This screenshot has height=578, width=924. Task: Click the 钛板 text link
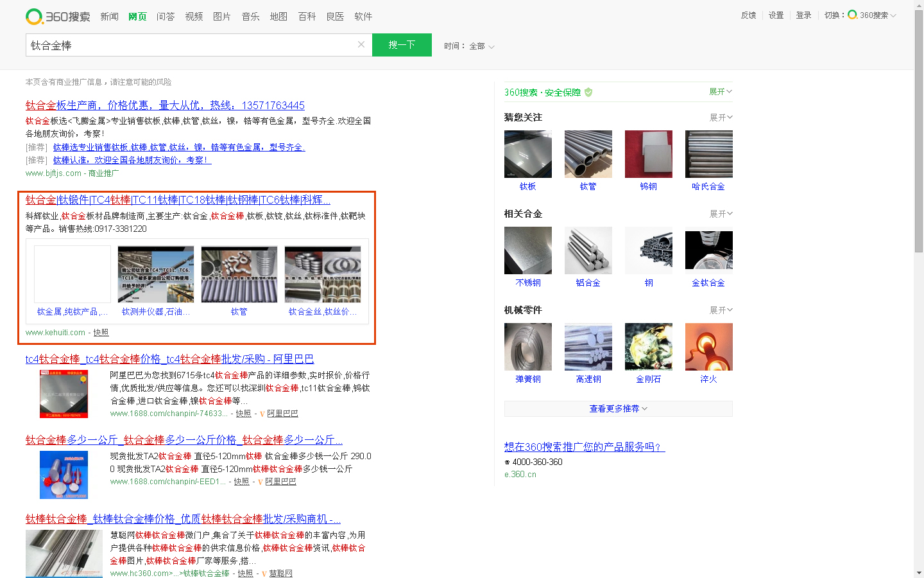pos(528,186)
